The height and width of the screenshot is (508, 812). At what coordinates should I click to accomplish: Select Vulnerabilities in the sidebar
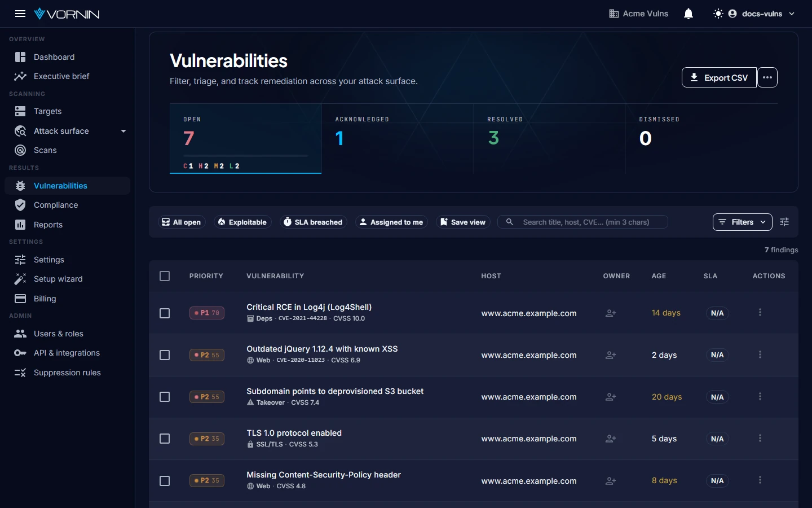point(68,186)
